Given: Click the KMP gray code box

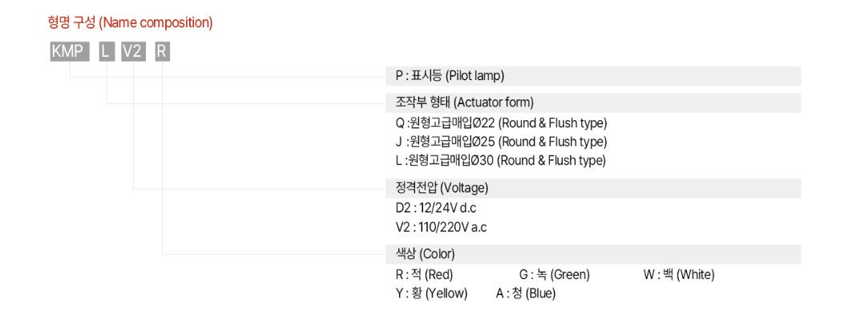Looking at the screenshot, I should 70,52.
